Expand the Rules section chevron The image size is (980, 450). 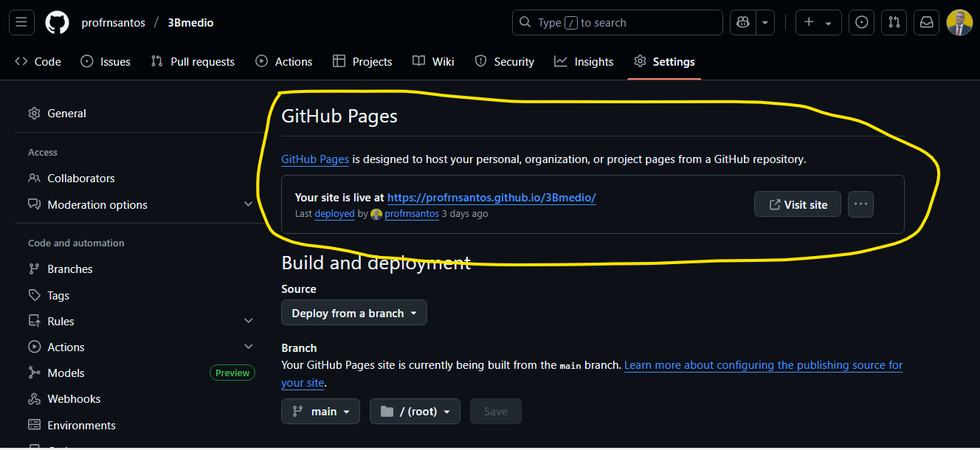pyautogui.click(x=249, y=321)
